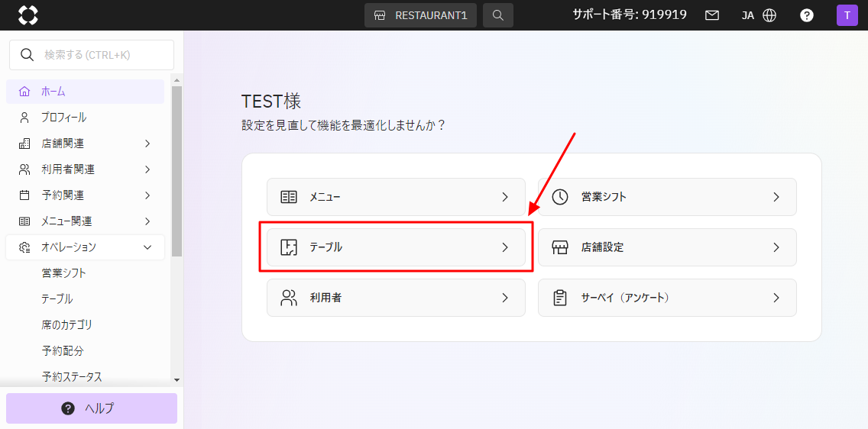Click the テーブル card button
The width and height of the screenshot is (868, 429).
coord(396,247)
